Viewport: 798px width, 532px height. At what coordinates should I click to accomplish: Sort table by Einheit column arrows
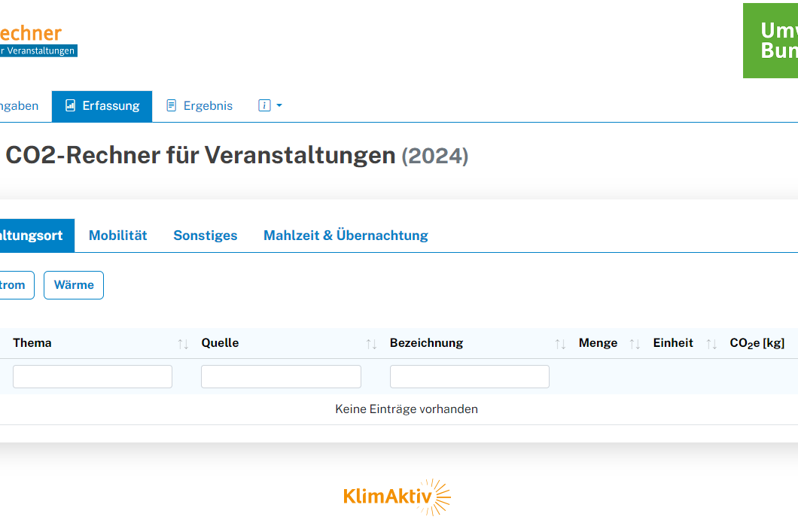point(711,344)
